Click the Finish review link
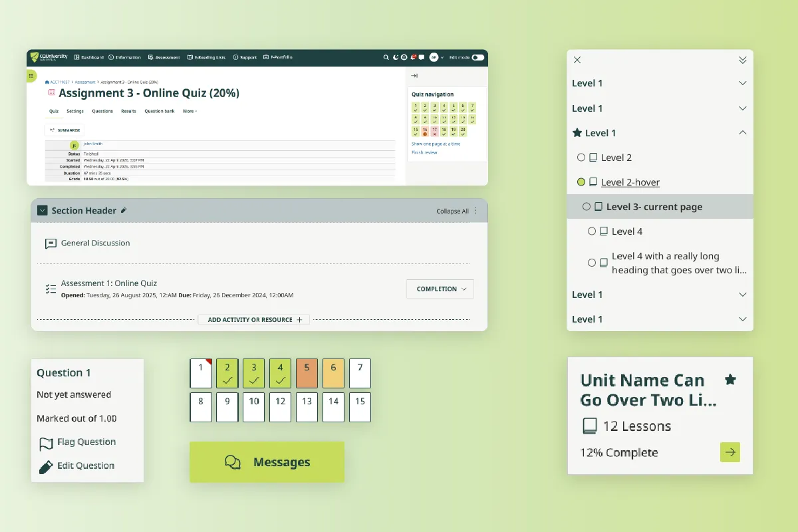 pyautogui.click(x=424, y=152)
